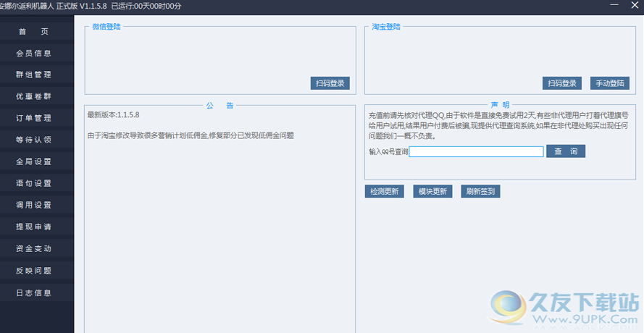The height and width of the screenshot is (333, 644).
Task: Click the 充值前请先核对代理QQ statement text
Action: [498, 126]
